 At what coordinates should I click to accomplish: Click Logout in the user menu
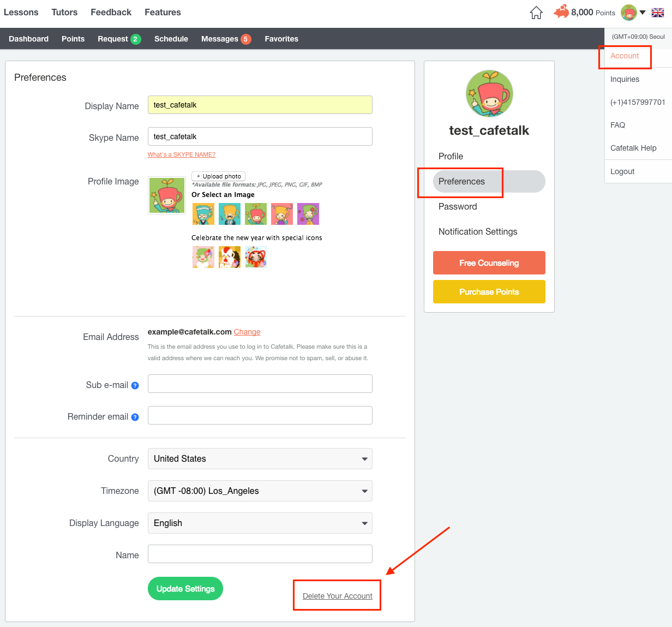(x=622, y=171)
